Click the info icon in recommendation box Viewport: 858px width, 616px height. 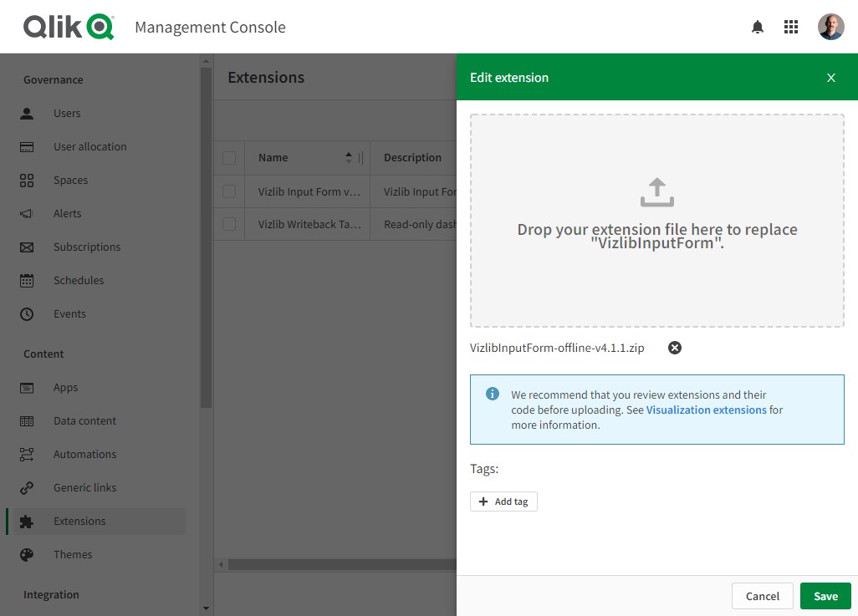(492, 394)
